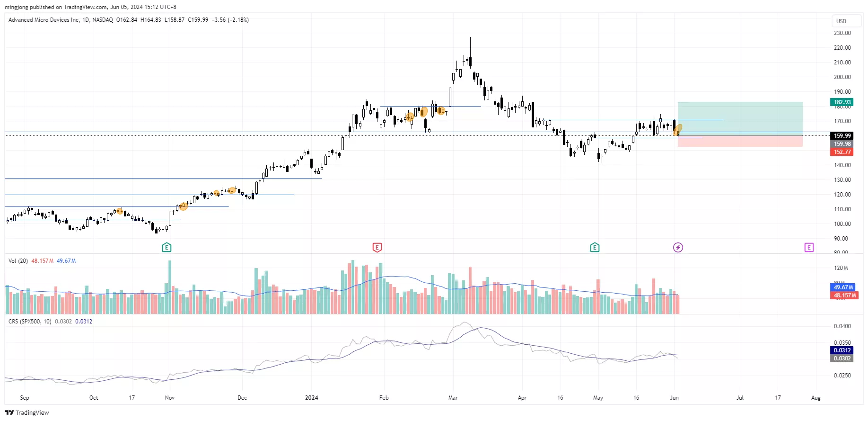Screen dimensions: 868x421
Task: Click the green 182.93 target price label
Action: click(842, 102)
